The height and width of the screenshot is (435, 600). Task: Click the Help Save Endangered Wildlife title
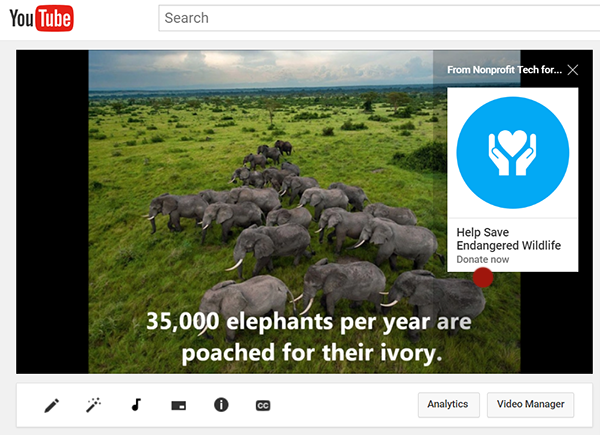point(509,239)
